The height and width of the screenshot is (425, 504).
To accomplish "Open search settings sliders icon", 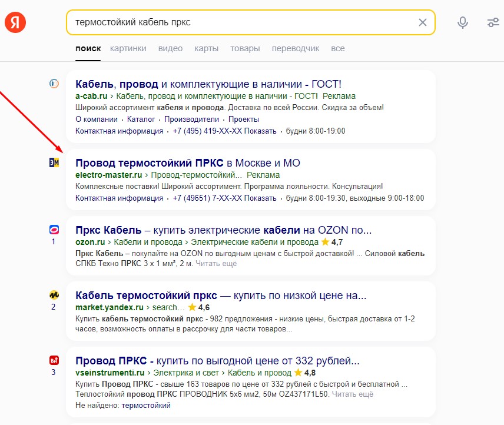I will [x=493, y=22].
